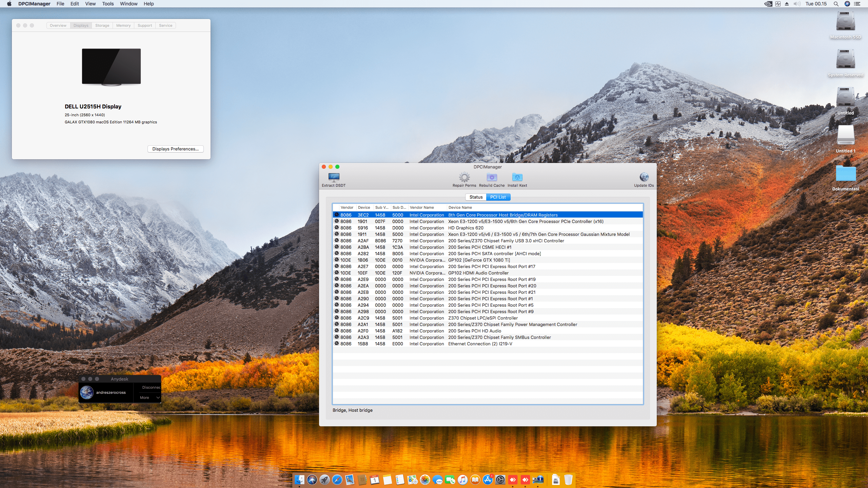868x488 pixels.
Task: Open iTunes from the Dock
Action: point(462,480)
